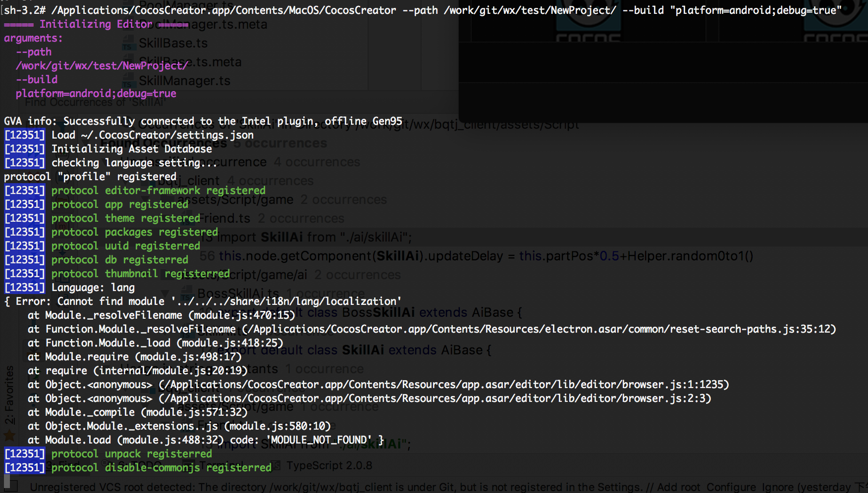Click the 'reset-search-paths.js:35:12' stack trace line
868x493 pixels.
click(x=432, y=329)
